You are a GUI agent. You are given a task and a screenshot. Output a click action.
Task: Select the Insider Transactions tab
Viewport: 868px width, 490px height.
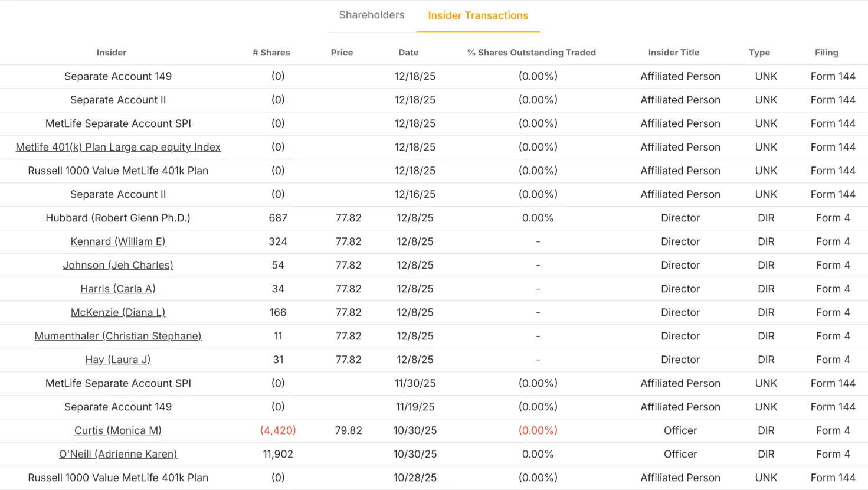pyautogui.click(x=478, y=16)
